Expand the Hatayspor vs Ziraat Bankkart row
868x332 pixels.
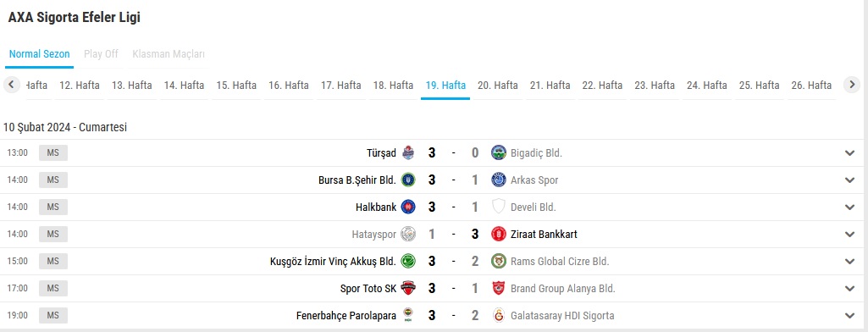click(849, 235)
